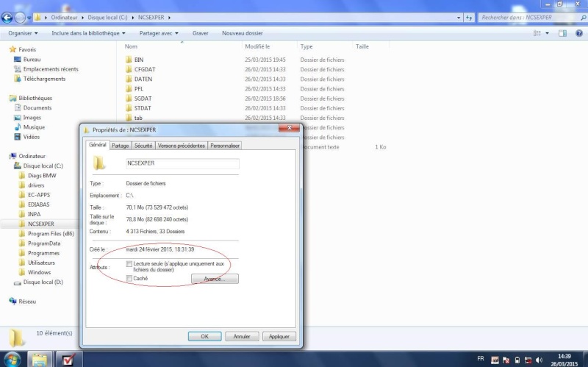Click Windows Start orb
This screenshot has width=588, height=367.
pyautogui.click(x=12, y=359)
